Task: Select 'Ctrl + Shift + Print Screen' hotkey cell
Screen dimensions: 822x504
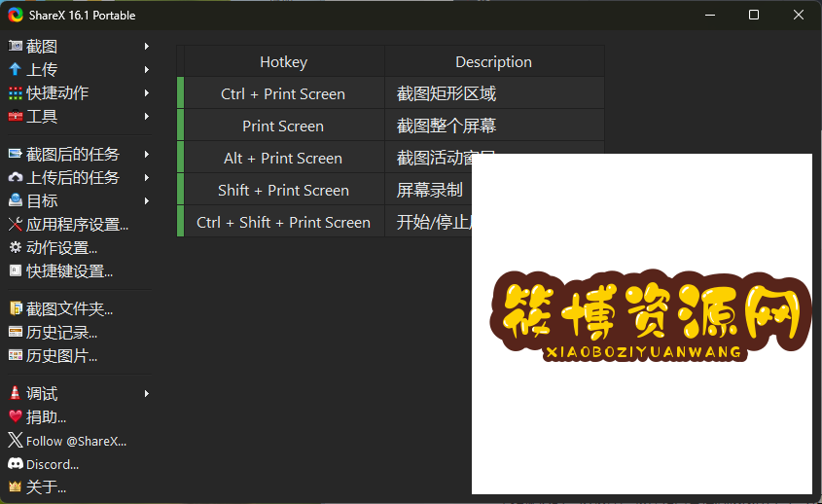Action: click(x=284, y=221)
